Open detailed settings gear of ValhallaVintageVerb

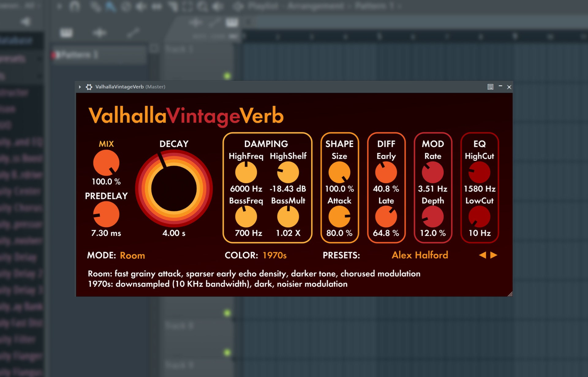pyautogui.click(x=89, y=87)
